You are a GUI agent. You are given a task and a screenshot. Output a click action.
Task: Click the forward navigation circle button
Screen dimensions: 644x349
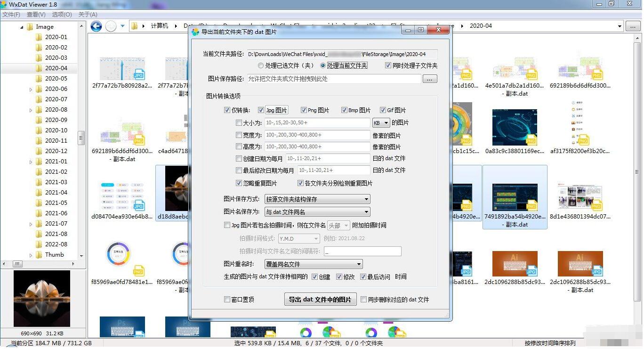click(x=111, y=26)
